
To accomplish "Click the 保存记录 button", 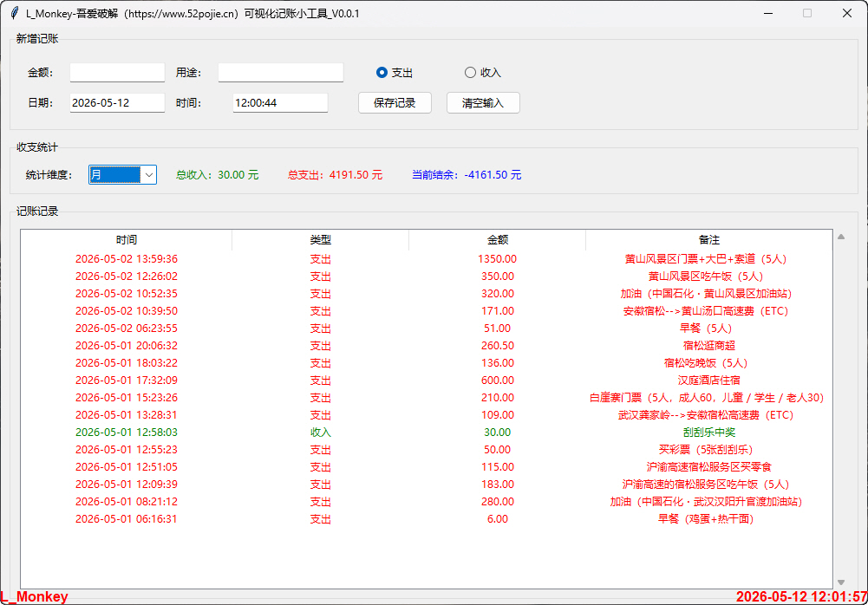I will (395, 103).
